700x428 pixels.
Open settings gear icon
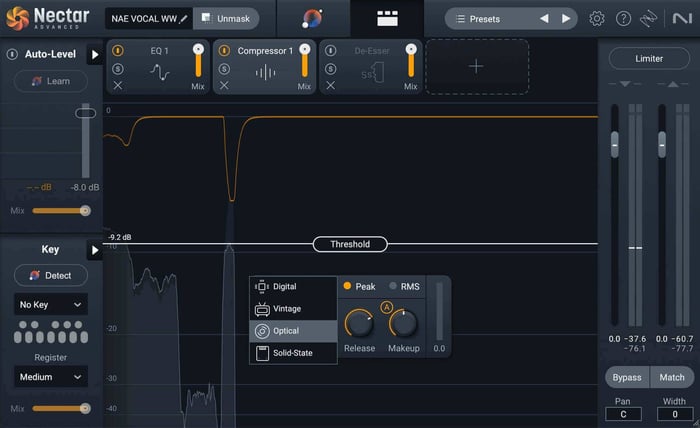[597, 19]
